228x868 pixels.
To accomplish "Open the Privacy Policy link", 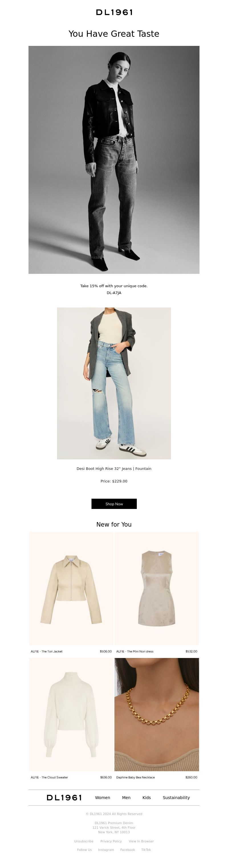I will (x=111, y=841).
